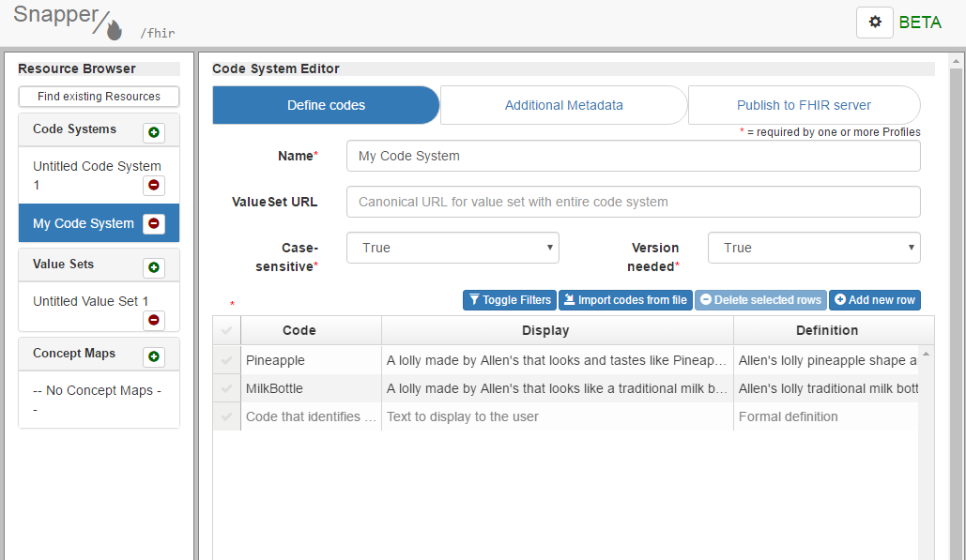
Task: Add a new Value Set
Action: [x=154, y=268]
